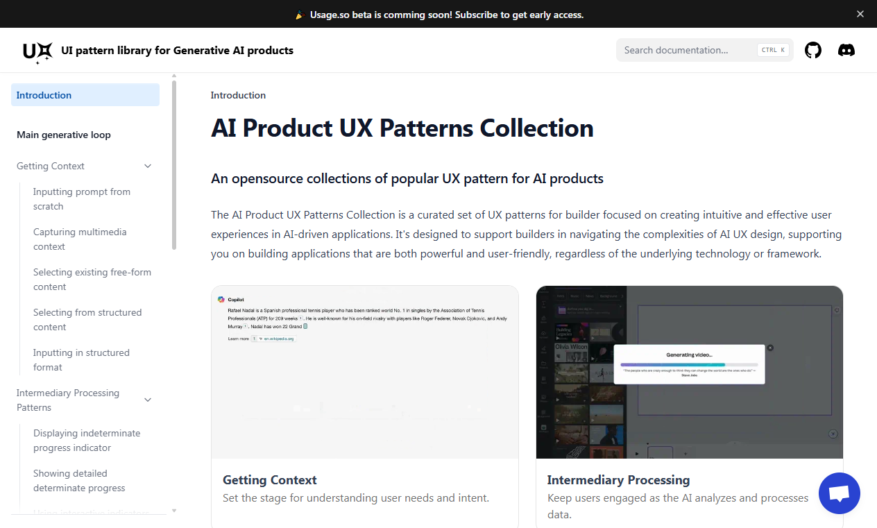Open the Intermediary Processing card title
Viewport: 877px width, 528px height.
tap(618, 480)
